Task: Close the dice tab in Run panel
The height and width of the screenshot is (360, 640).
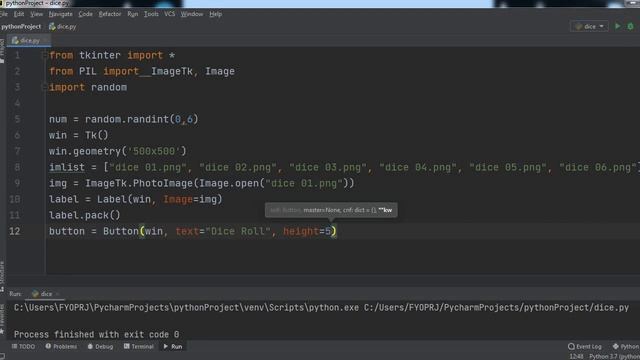Action: pos(58,294)
